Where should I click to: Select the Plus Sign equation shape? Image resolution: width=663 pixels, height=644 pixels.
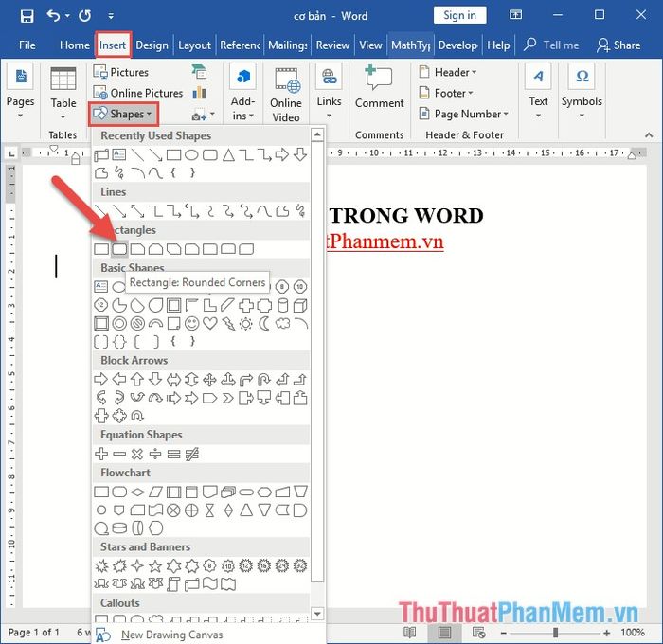point(101,454)
